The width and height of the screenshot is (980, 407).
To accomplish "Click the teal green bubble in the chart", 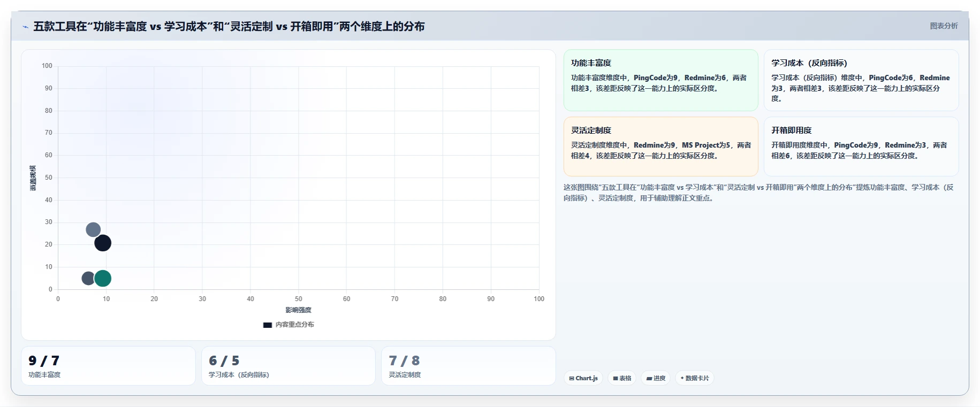I will coord(103,278).
